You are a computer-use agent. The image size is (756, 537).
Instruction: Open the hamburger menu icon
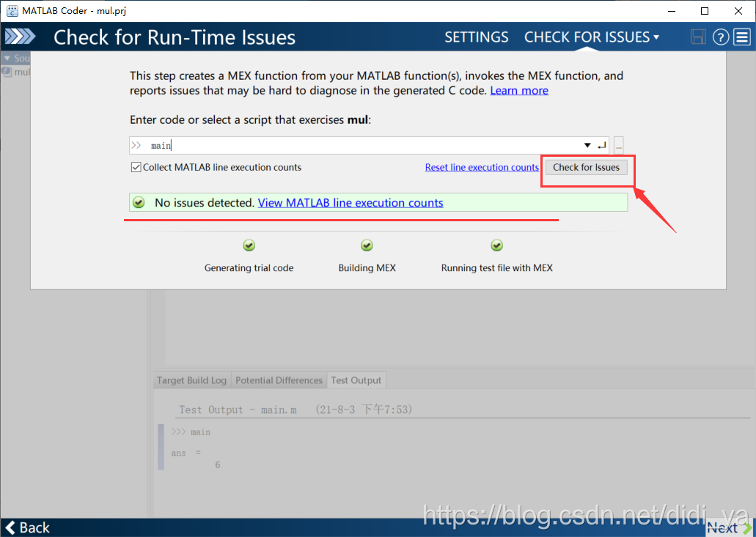742,37
